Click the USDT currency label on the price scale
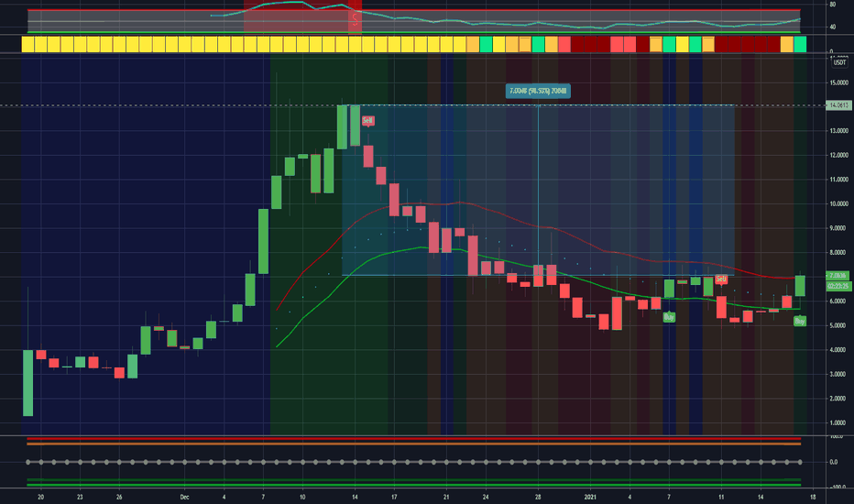Viewport: 854px width, 504px height. 839,62
